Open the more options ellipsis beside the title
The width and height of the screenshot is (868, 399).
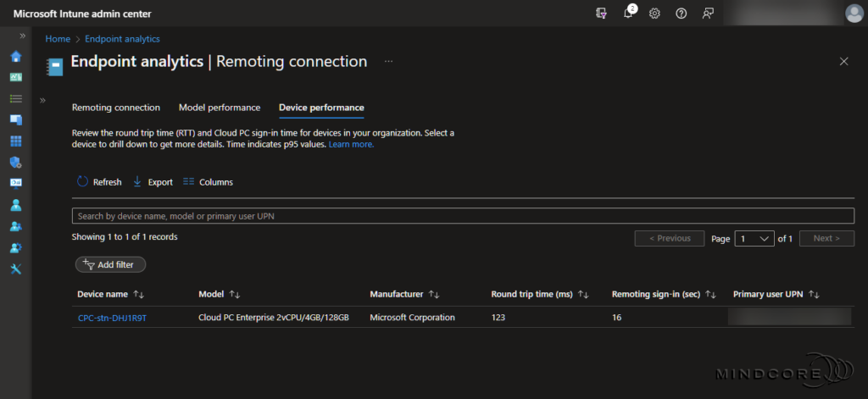[x=388, y=62]
